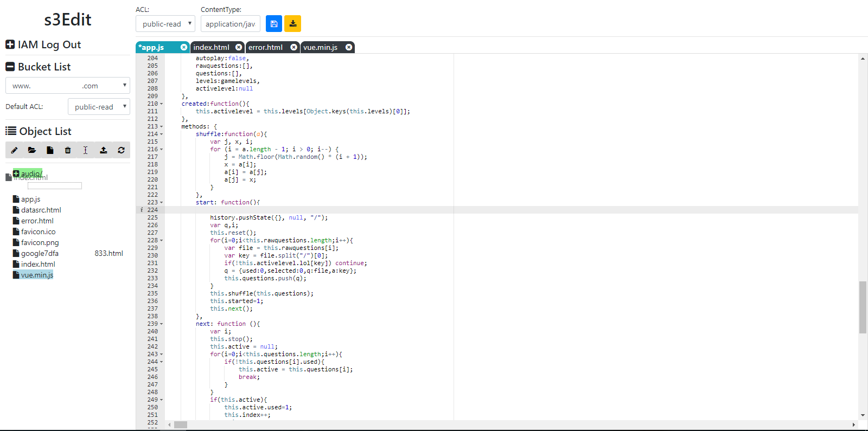
Task: Collapse the Bucket List section
Action: coord(10,67)
